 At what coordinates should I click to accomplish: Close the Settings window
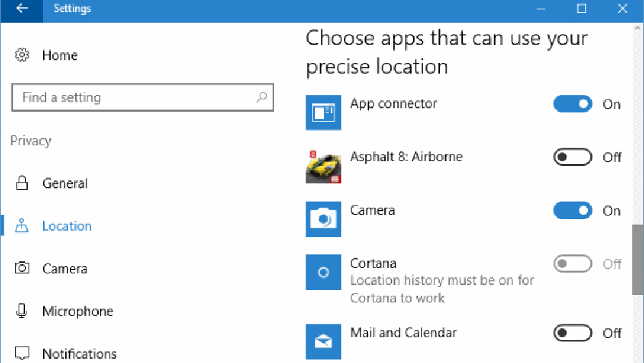pyautogui.click(x=623, y=9)
